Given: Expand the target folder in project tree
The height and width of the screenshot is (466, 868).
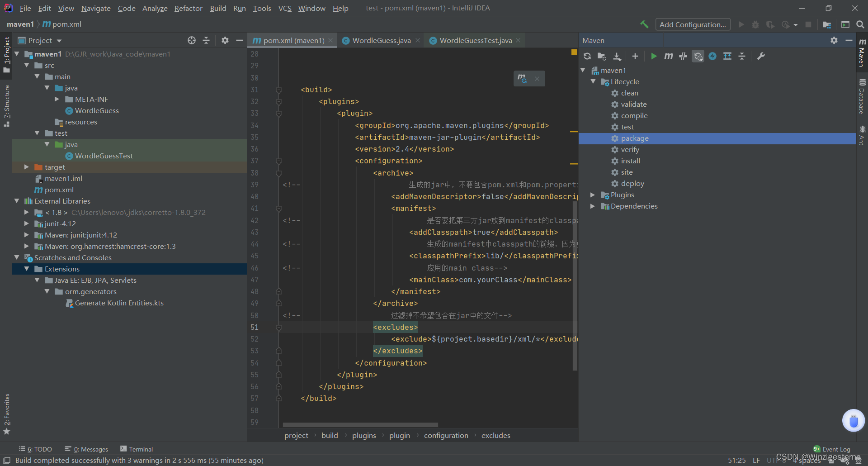Looking at the screenshot, I should tap(27, 167).
